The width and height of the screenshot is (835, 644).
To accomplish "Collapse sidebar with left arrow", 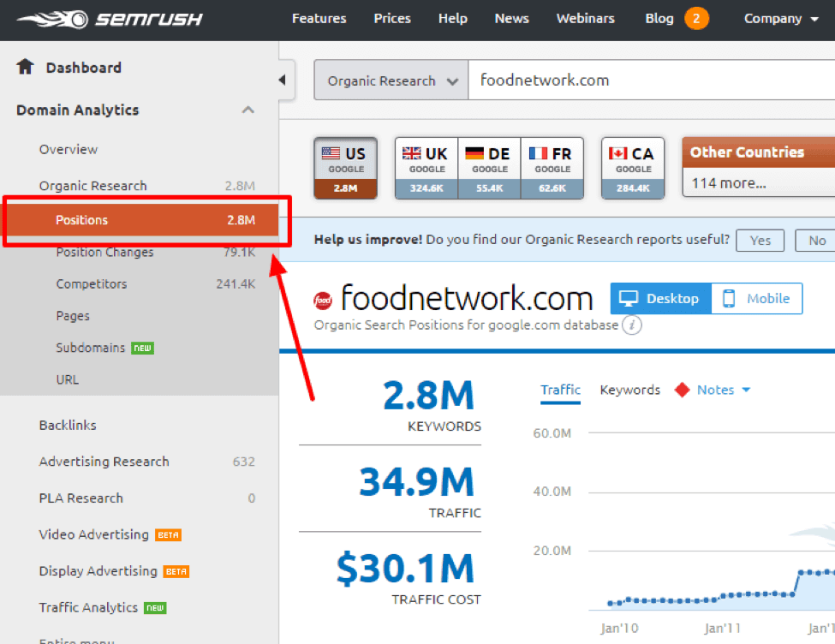I will coord(283,80).
